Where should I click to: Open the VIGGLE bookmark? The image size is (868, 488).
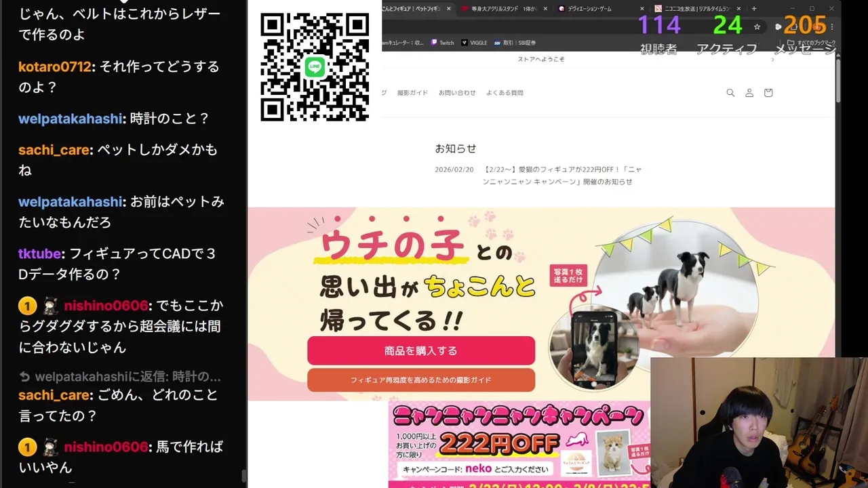(474, 43)
